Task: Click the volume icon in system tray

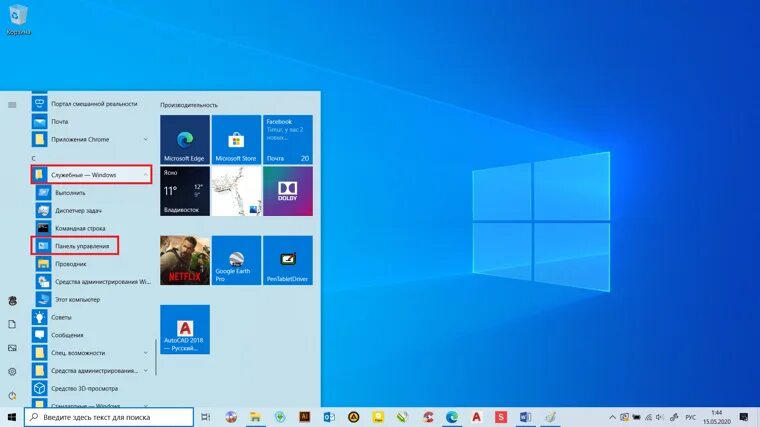Action: pos(659,417)
